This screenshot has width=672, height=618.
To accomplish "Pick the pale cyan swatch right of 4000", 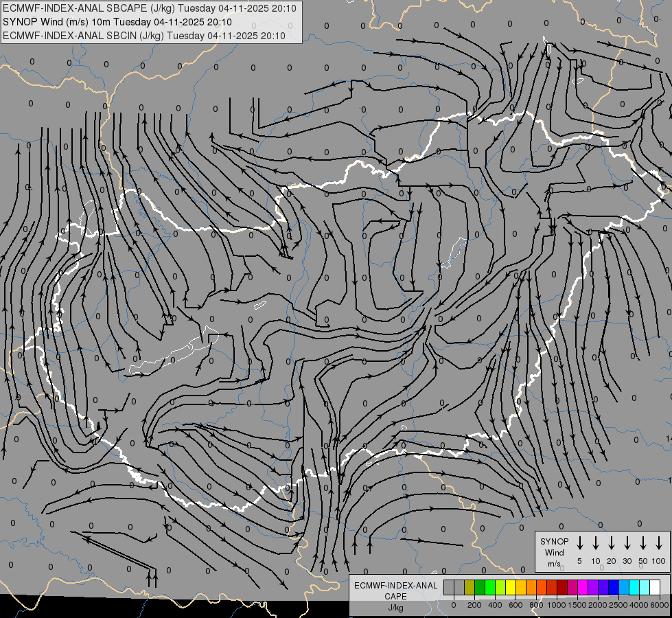I will click(x=645, y=588).
